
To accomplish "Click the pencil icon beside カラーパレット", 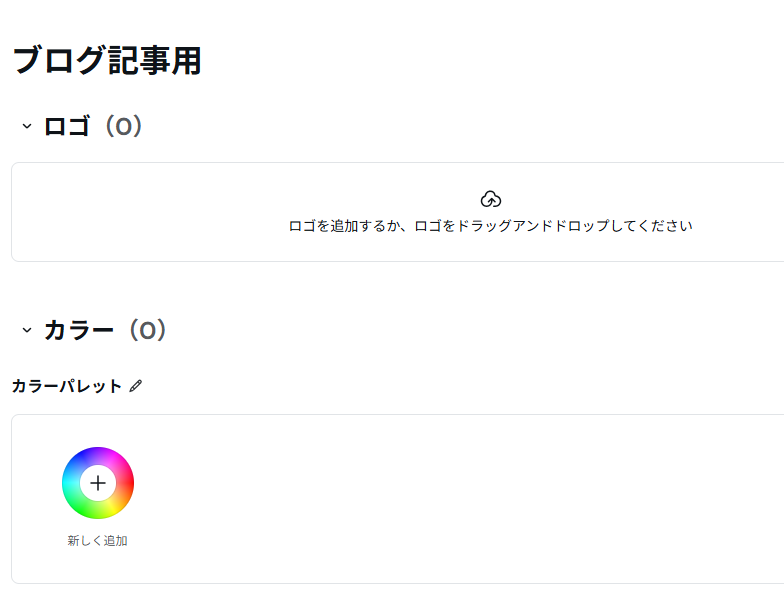I will [136, 386].
